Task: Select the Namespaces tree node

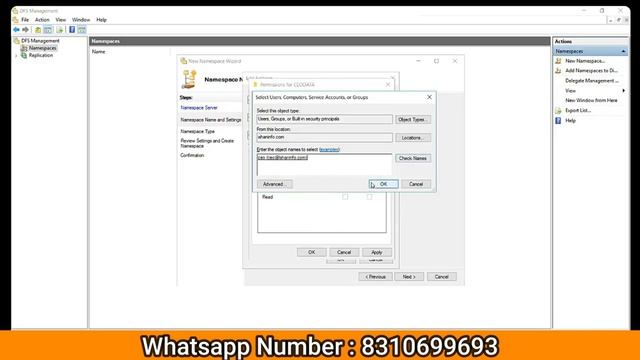Action: pos(42,48)
